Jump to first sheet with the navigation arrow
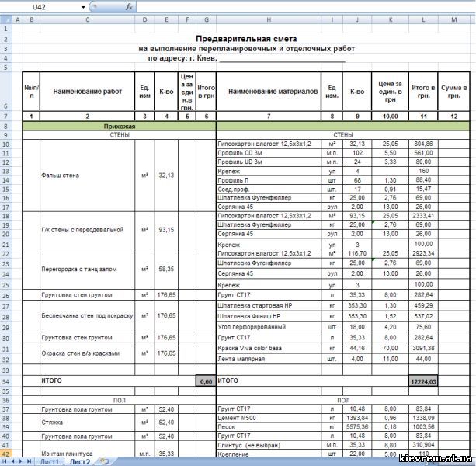 tap(5, 461)
